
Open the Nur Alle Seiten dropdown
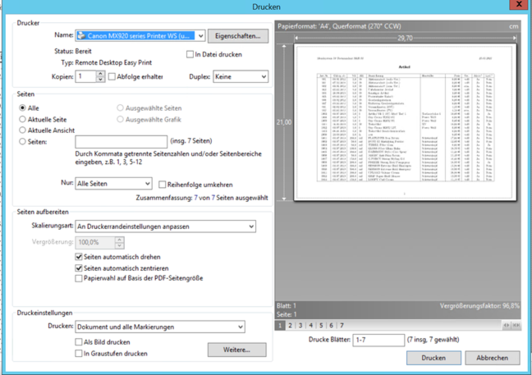point(113,184)
